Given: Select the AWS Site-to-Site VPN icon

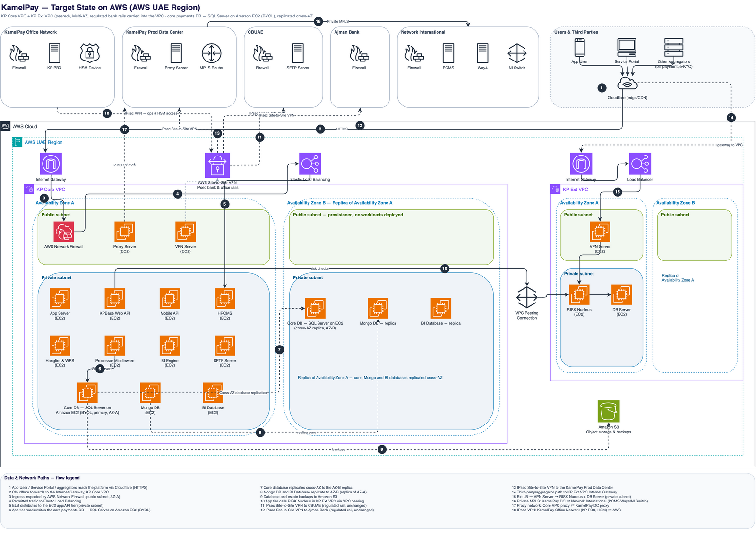Looking at the screenshot, I should [217, 165].
